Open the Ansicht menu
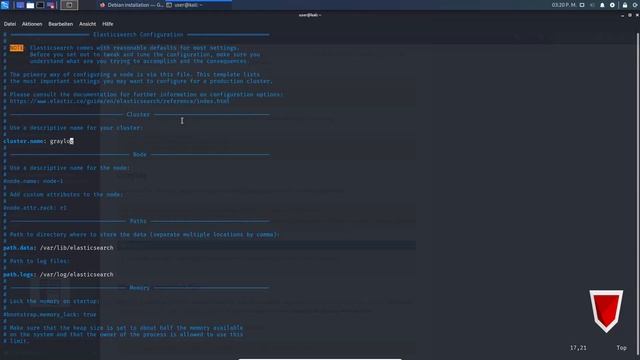Viewport: 640px width, 360px height. coord(87,24)
